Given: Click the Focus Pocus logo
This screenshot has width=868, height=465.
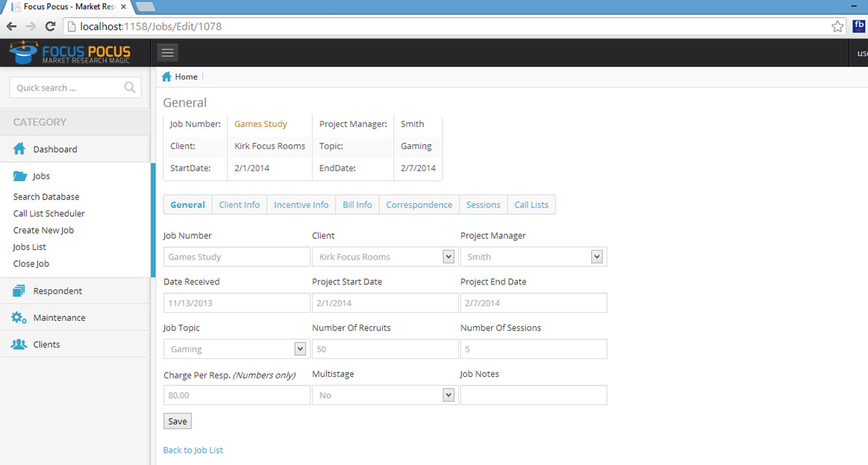Looking at the screenshot, I should 69,52.
